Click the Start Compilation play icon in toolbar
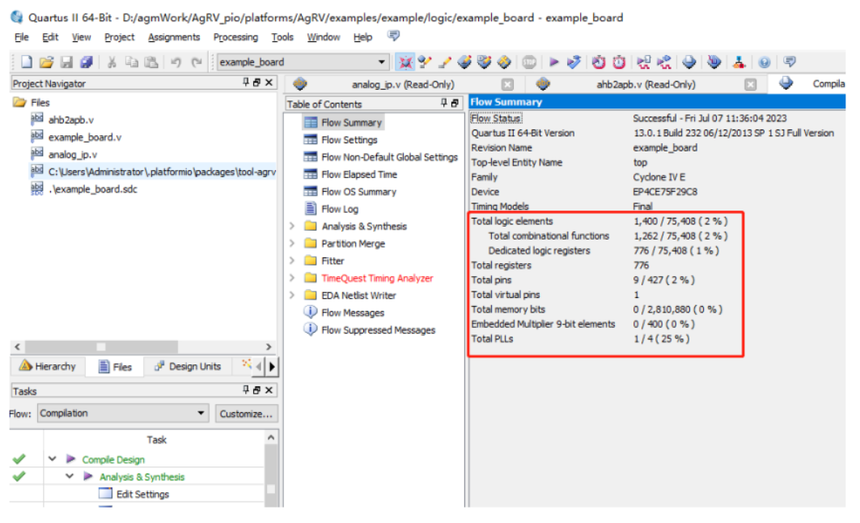 pyautogui.click(x=554, y=62)
